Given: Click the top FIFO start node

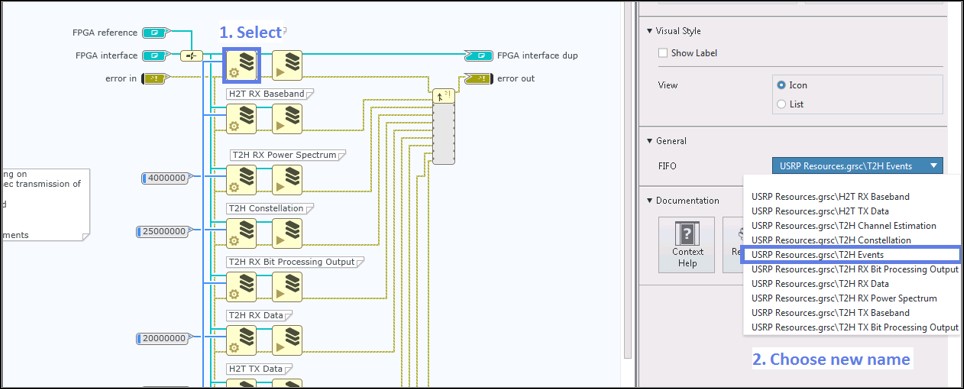Looking at the screenshot, I should point(287,65).
